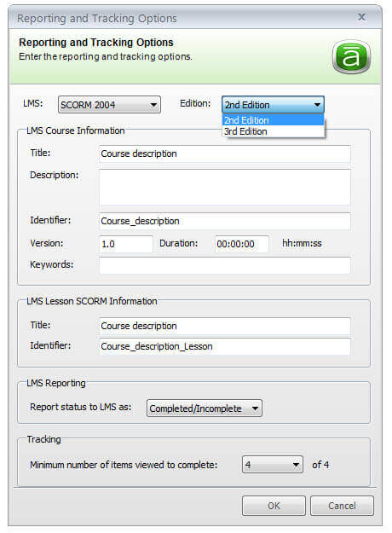The image size is (392, 533).
Task: Click the Keywords input field
Action: click(x=224, y=265)
